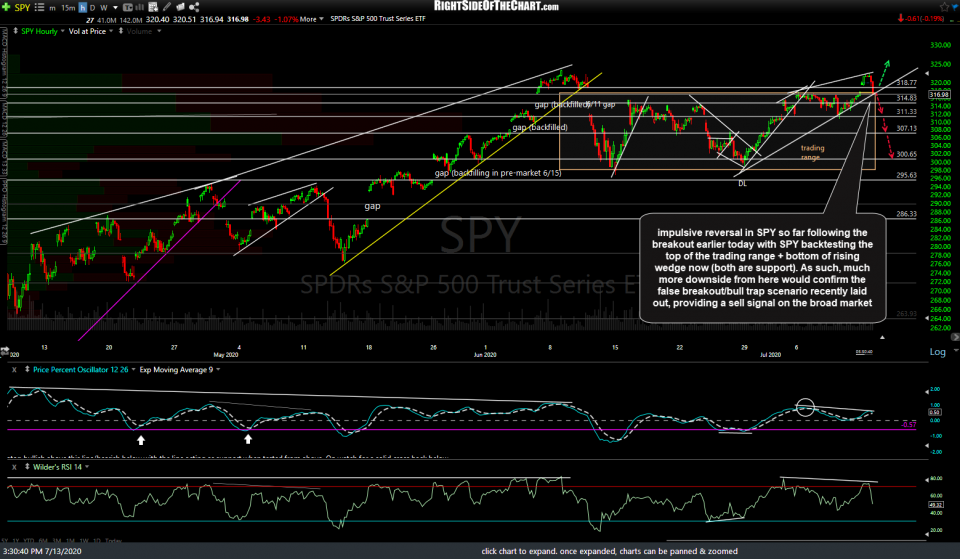Click the scroll-to-latest arrows icon at bottom left
Screen dimensions: 960x559
pos(5,351)
